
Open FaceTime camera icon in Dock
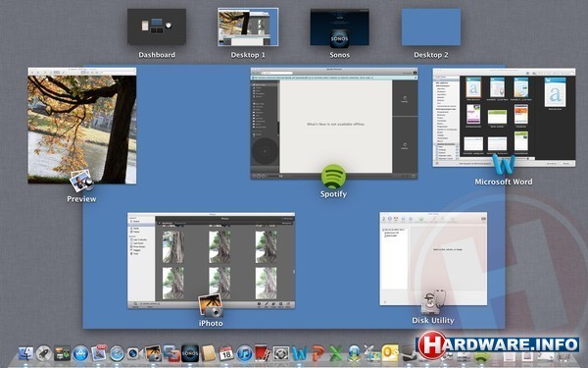click(135, 353)
